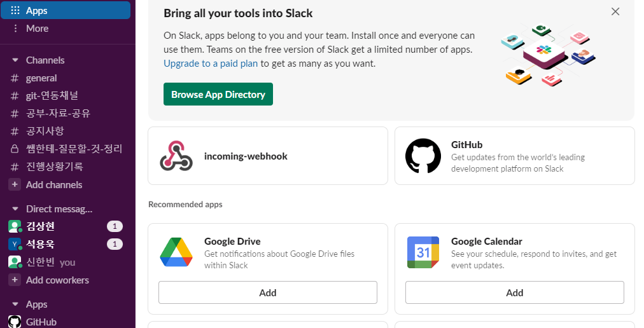Image resolution: width=644 pixels, height=328 pixels.
Task: Collapse the Channels section arrow
Action: click(15, 60)
